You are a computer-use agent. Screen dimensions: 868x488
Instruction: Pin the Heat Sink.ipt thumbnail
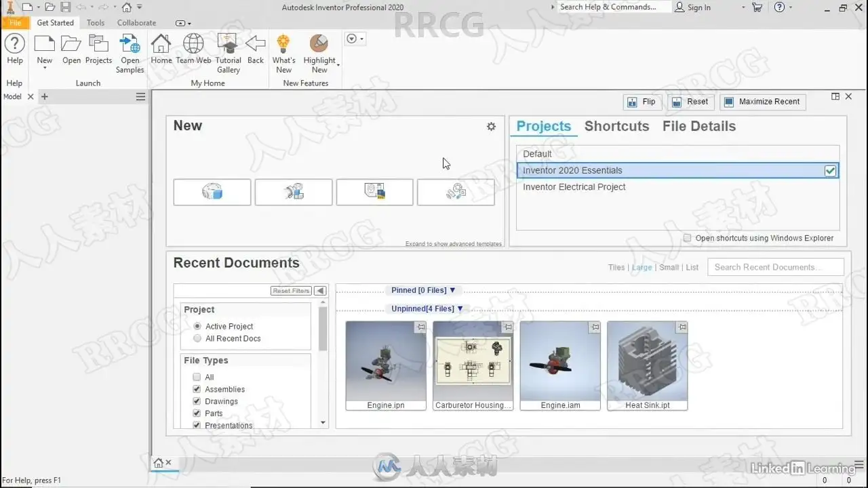tap(682, 327)
